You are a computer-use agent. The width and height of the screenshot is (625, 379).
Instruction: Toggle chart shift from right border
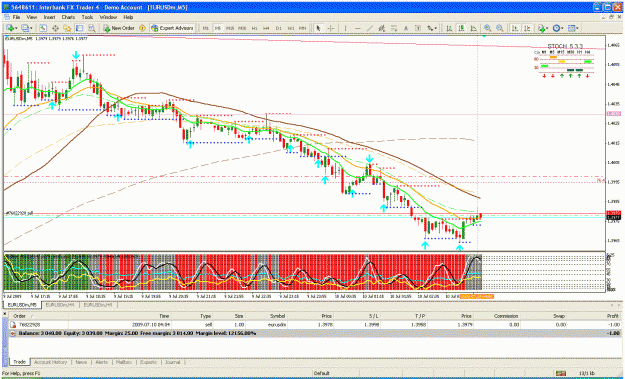(527, 28)
